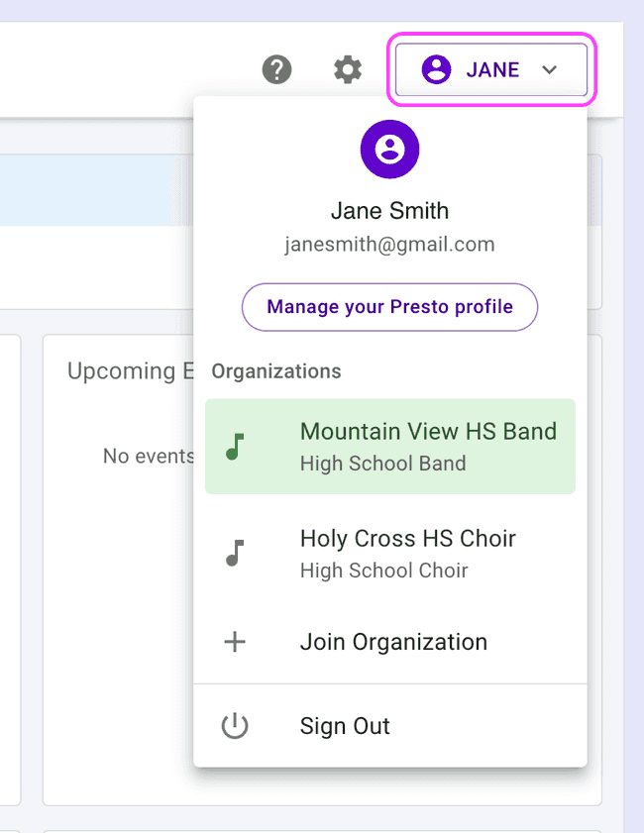Image resolution: width=644 pixels, height=833 pixels.
Task: Click the power icon next to Sign Out
Action: click(x=235, y=726)
